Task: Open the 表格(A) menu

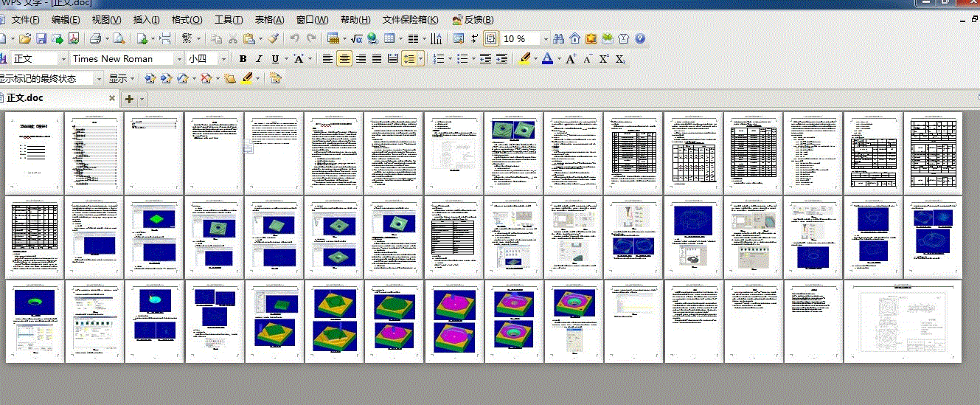Action: coord(270,19)
